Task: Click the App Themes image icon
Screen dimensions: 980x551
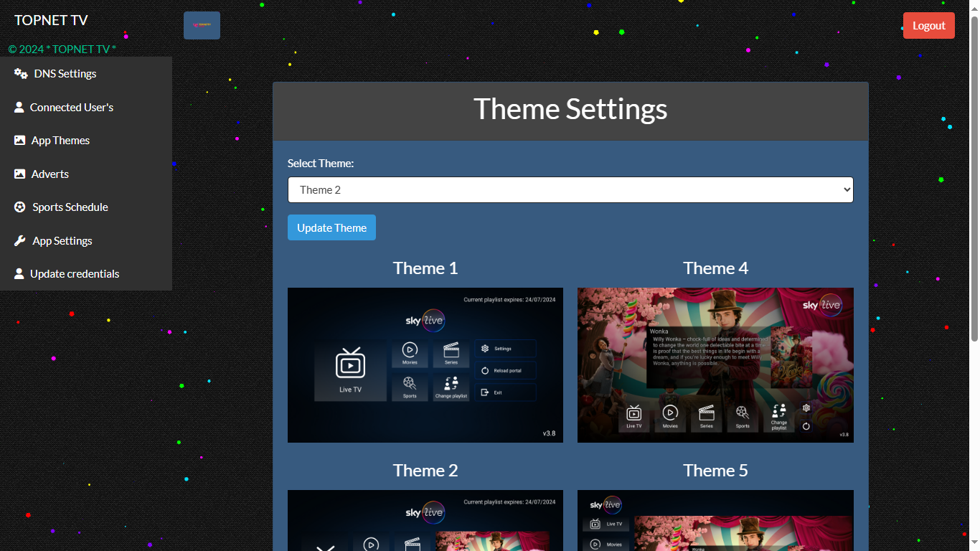Action: point(20,141)
